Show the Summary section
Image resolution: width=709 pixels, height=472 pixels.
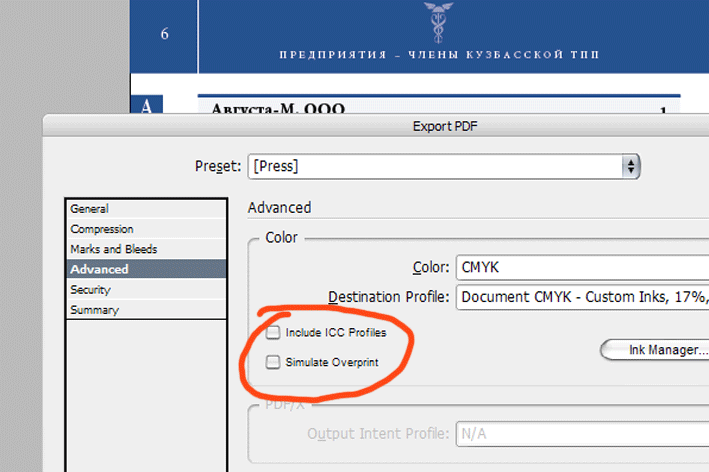[146, 310]
